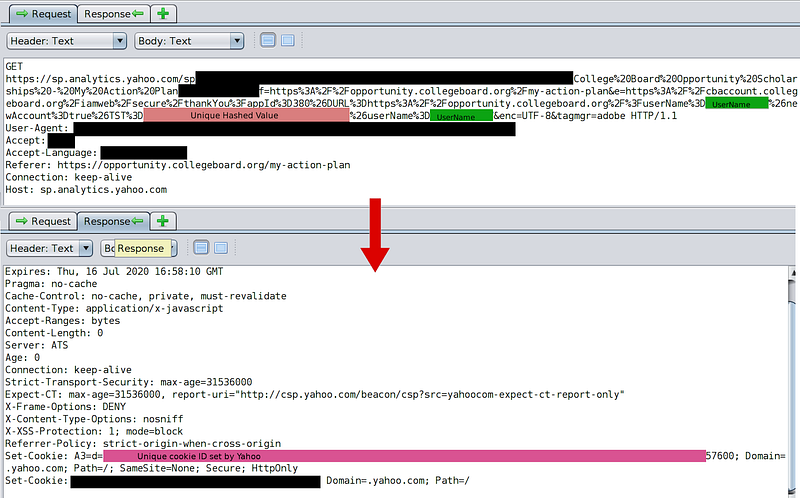
Task: Click the Content-Type: application/x-javascript line
Action: click(114, 308)
